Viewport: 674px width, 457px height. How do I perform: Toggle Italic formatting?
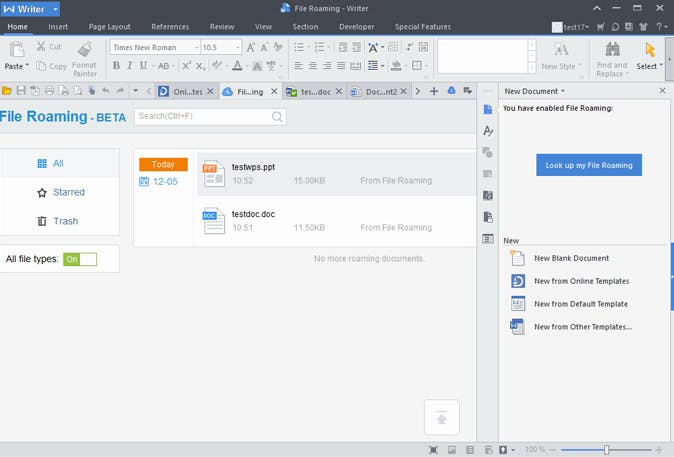(x=129, y=66)
